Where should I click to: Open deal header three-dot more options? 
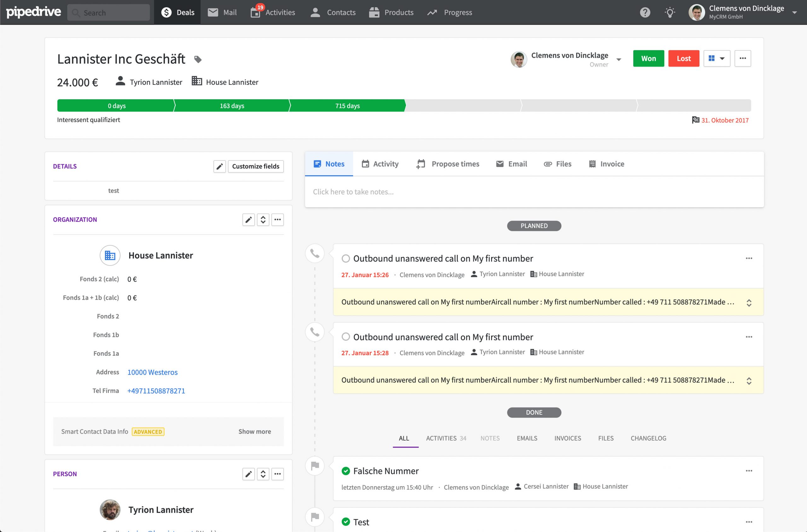pos(742,58)
